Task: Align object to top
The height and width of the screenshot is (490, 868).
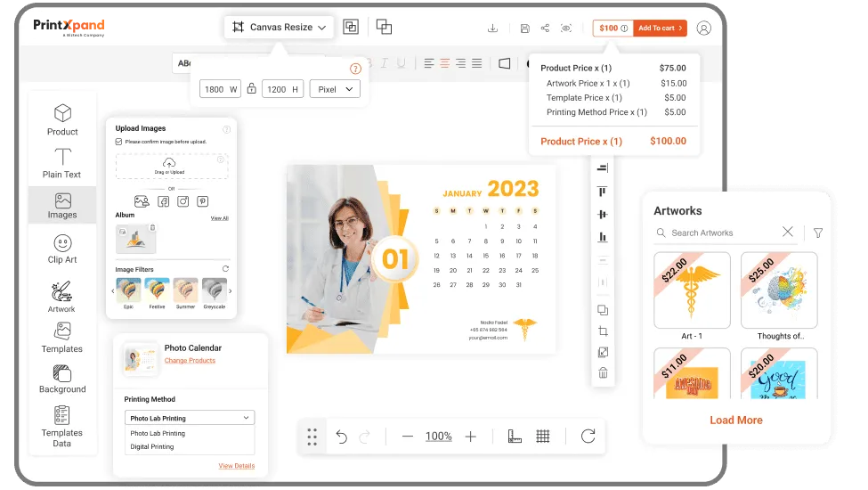Action: coord(603,192)
